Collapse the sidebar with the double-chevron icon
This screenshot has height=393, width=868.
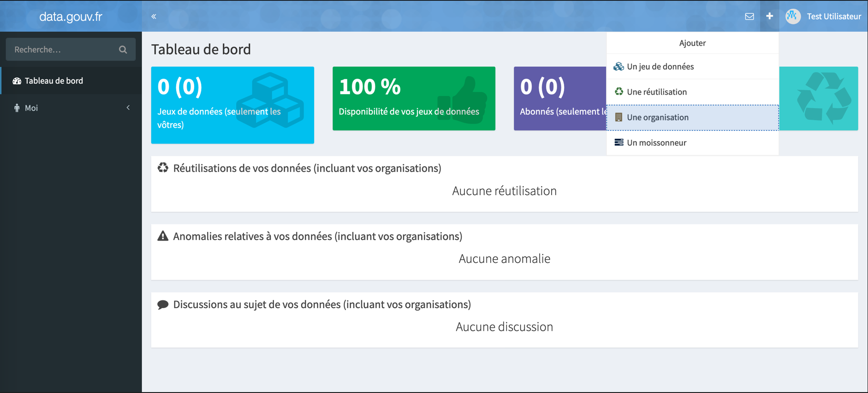[x=154, y=17]
